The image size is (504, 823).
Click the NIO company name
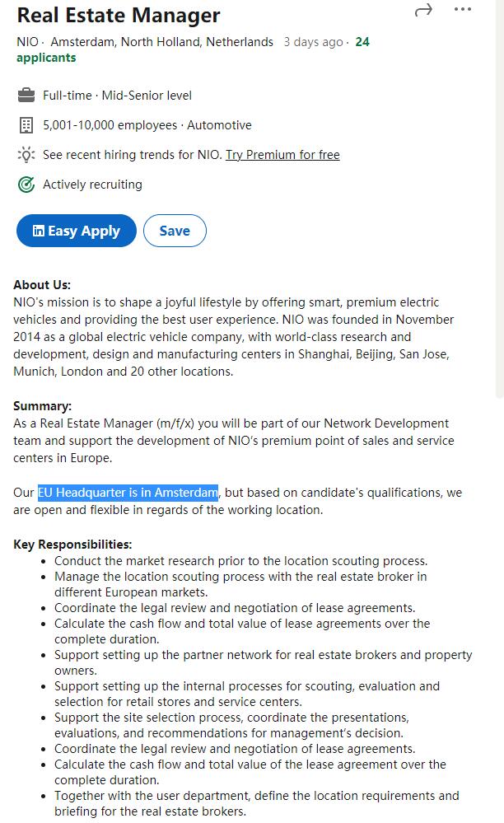(27, 42)
